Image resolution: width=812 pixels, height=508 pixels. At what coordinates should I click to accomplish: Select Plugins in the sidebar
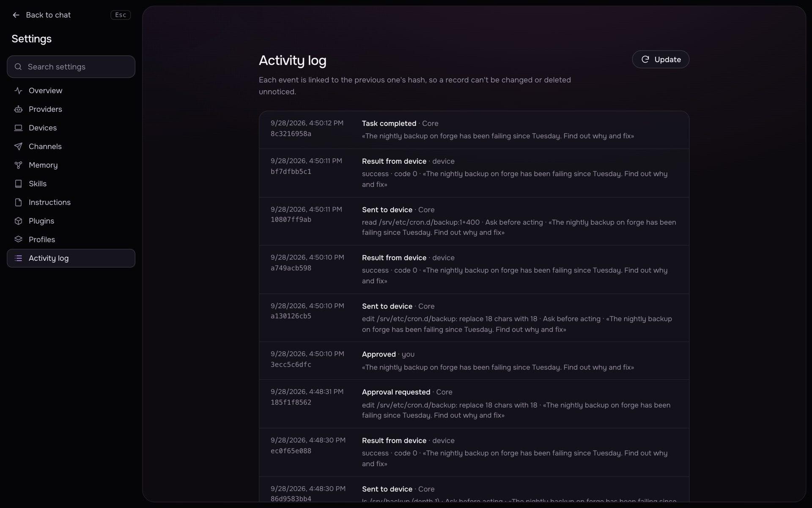(71, 221)
